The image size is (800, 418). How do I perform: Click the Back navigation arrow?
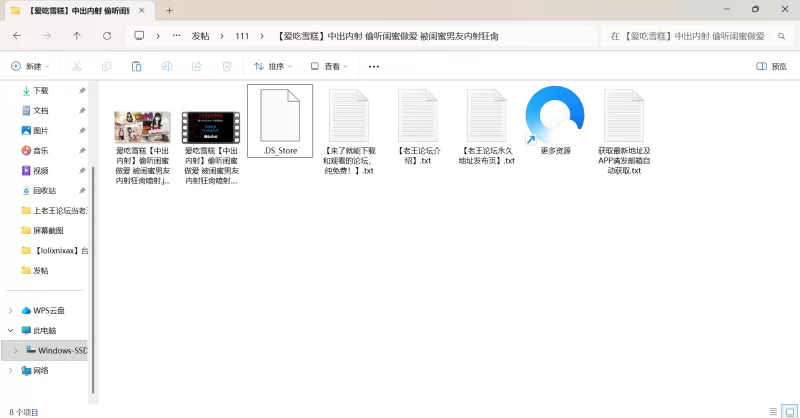[17, 35]
